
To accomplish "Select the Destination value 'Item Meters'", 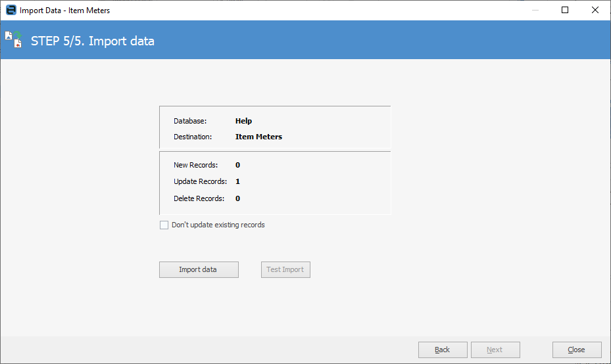I will click(x=258, y=137).
